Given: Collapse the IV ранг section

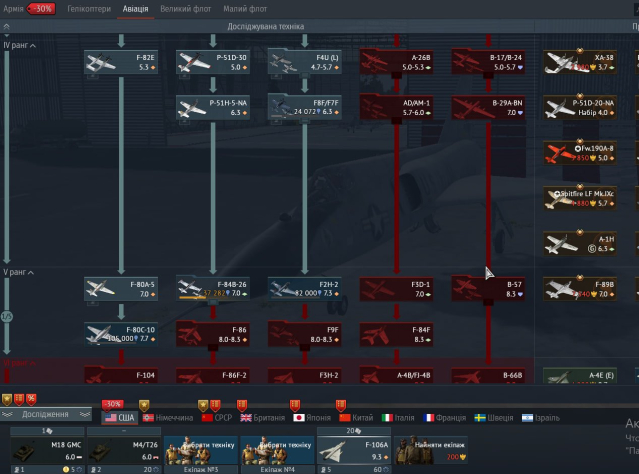Looking at the screenshot, I should tap(7, 46).
